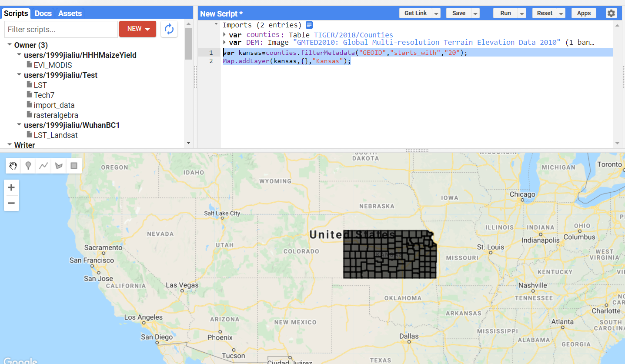Screen dimensions: 625x364
Task: Select the rectangle drawing tool
Action: pyautogui.click(x=74, y=166)
